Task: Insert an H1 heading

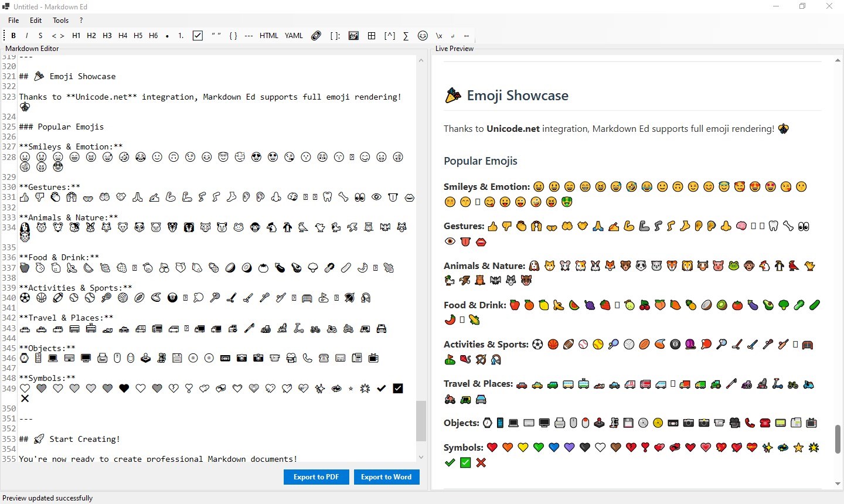Action: pos(76,36)
